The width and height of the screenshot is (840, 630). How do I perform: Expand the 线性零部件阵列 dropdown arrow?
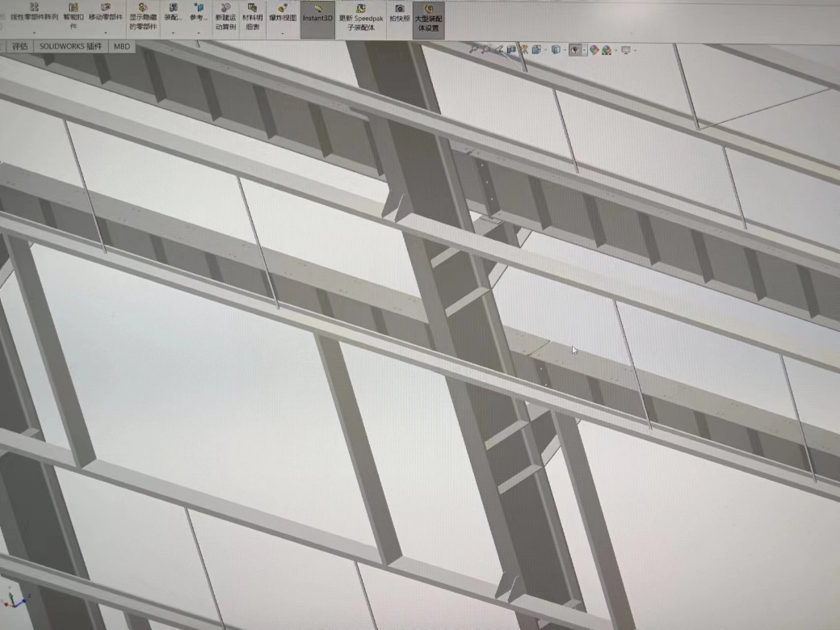point(34,33)
